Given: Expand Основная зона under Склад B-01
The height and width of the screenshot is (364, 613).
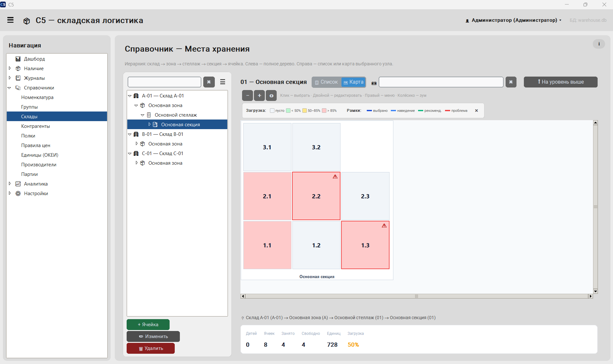Looking at the screenshot, I should 137,144.
